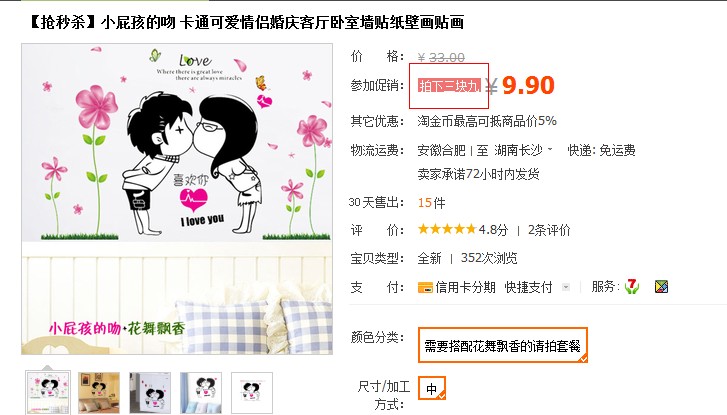Image resolution: width=727 pixels, height=415 pixels.
Task: Click the colorful square service badge icon
Action: [661, 287]
